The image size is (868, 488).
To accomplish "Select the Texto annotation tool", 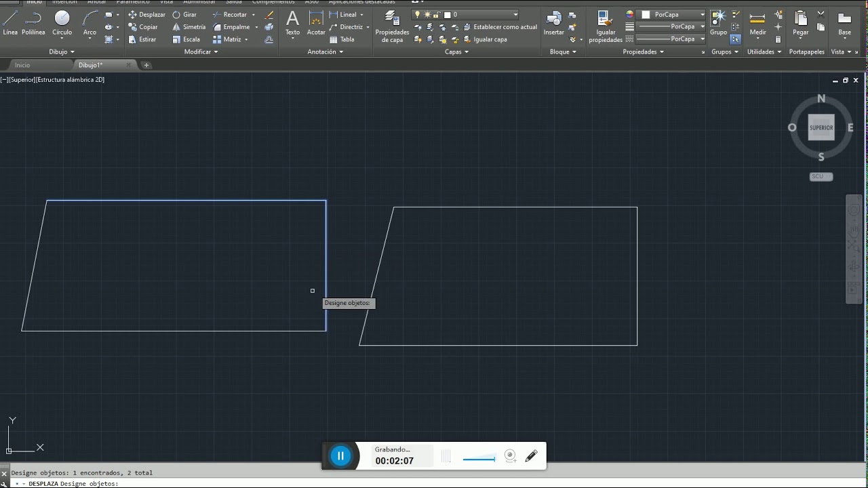I will click(x=292, y=23).
